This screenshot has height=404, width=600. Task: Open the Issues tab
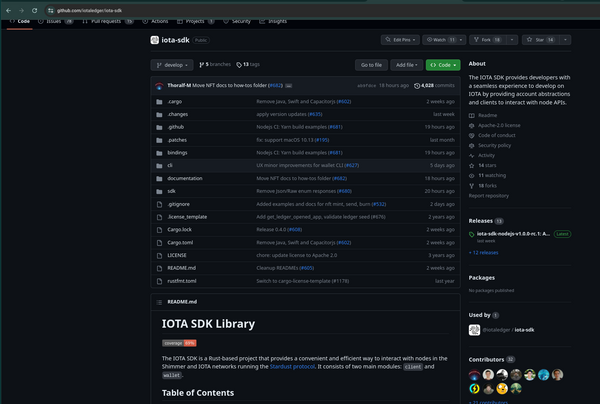pos(55,21)
